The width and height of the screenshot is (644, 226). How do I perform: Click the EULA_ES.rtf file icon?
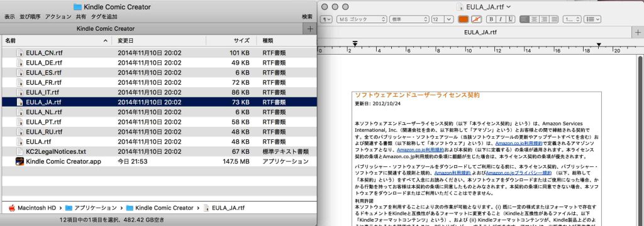[x=19, y=73]
